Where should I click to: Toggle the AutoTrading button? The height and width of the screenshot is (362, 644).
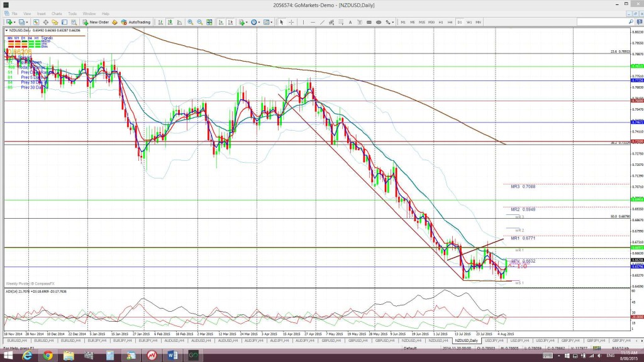point(136,22)
